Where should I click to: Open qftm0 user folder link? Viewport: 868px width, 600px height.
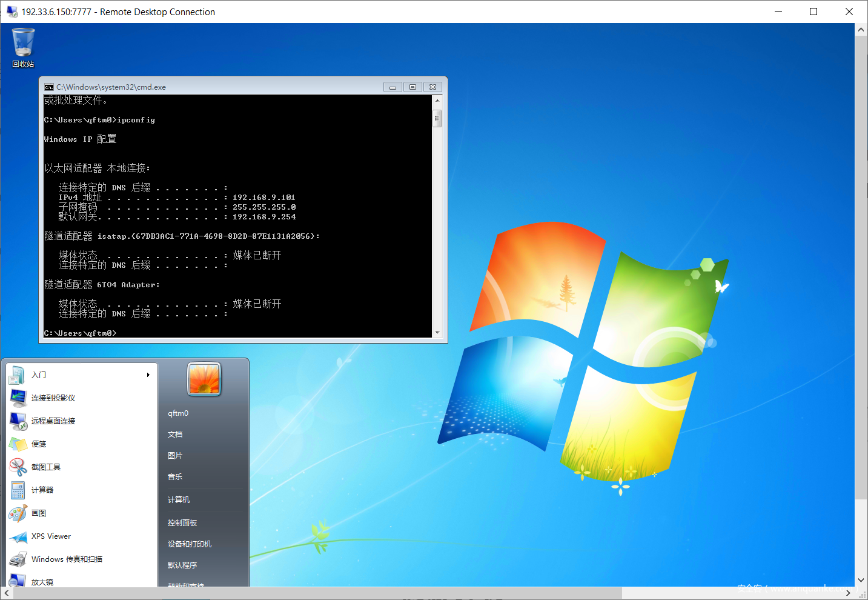(178, 413)
